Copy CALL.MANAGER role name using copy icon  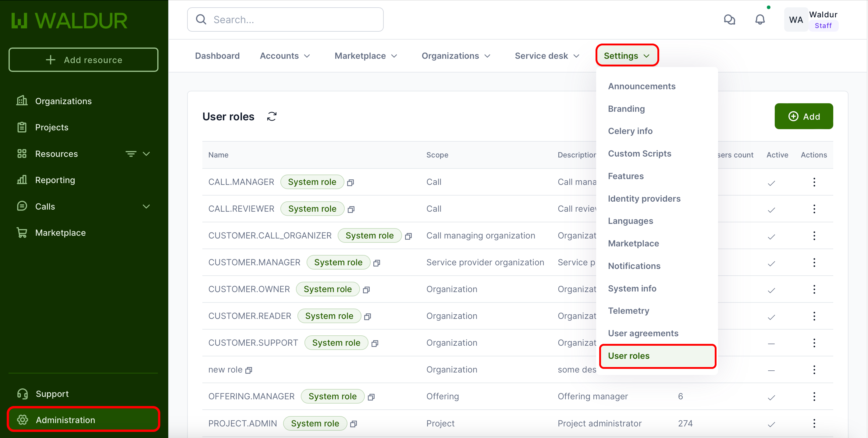click(350, 182)
